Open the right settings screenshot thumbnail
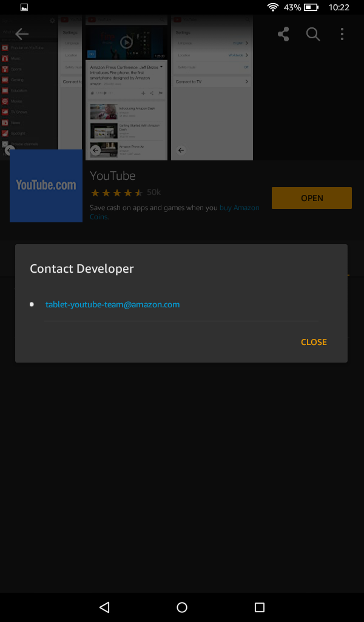This screenshot has width=364, height=622. coord(212,87)
